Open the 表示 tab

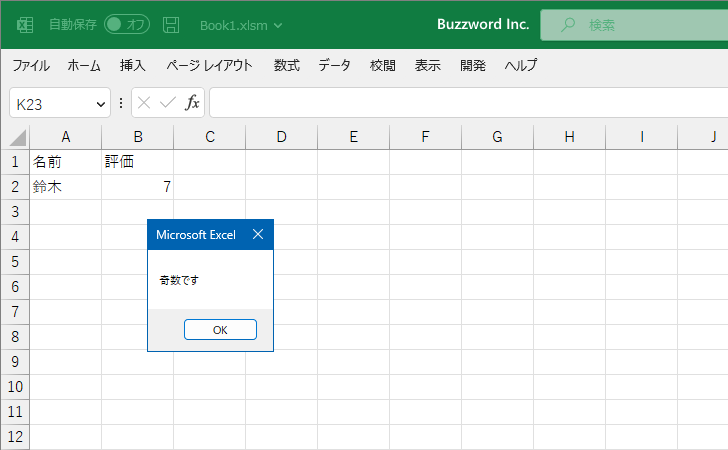point(428,65)
